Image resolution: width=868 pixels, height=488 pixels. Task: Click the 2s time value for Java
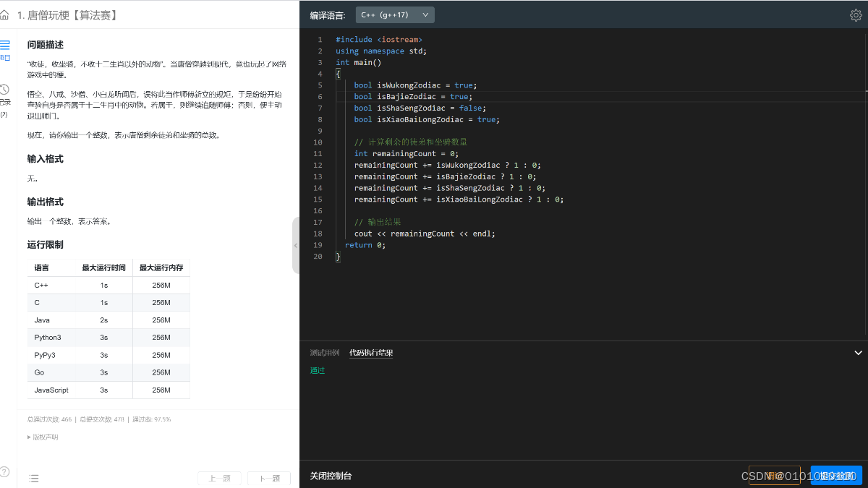click(104, 320)
